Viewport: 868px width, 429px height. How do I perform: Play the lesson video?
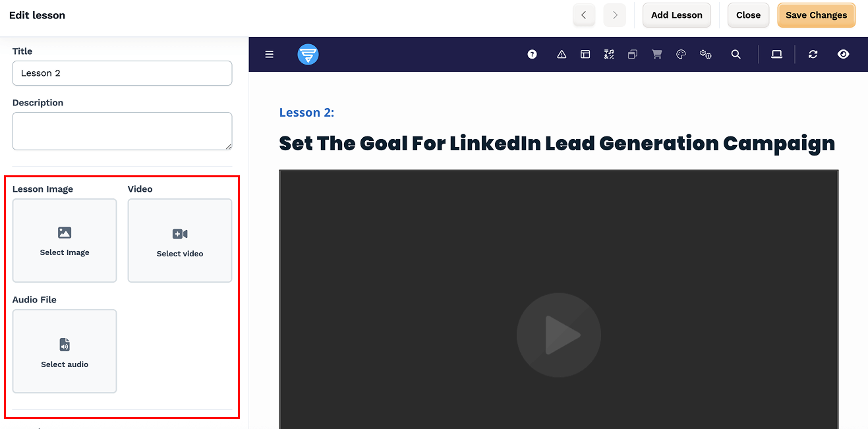[x=558, y=335]
